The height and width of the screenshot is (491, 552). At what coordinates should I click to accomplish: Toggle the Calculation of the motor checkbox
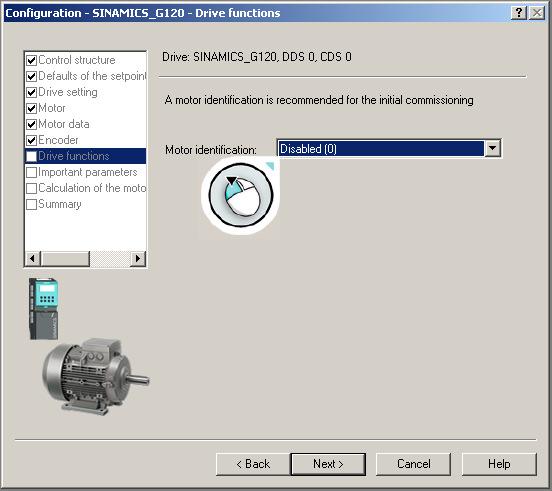point(32,188)
